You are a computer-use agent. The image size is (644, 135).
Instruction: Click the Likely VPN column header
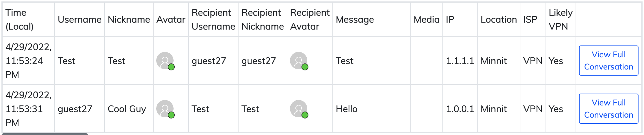click(560, 19)
